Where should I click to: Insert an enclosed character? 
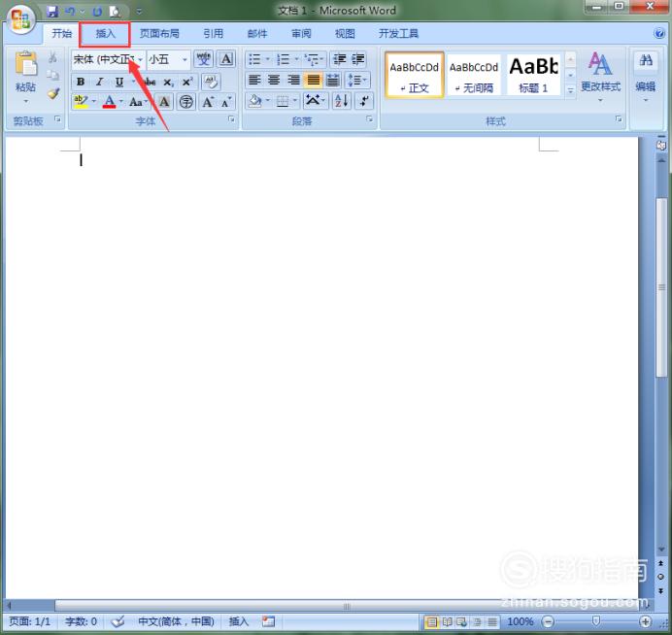(x=186, y=102)
